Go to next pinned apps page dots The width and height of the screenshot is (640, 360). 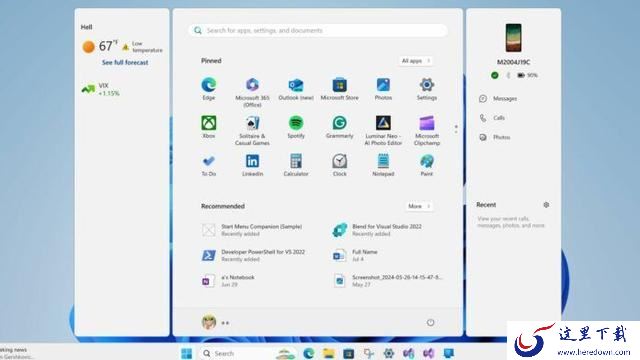click(x=456, y=129)
